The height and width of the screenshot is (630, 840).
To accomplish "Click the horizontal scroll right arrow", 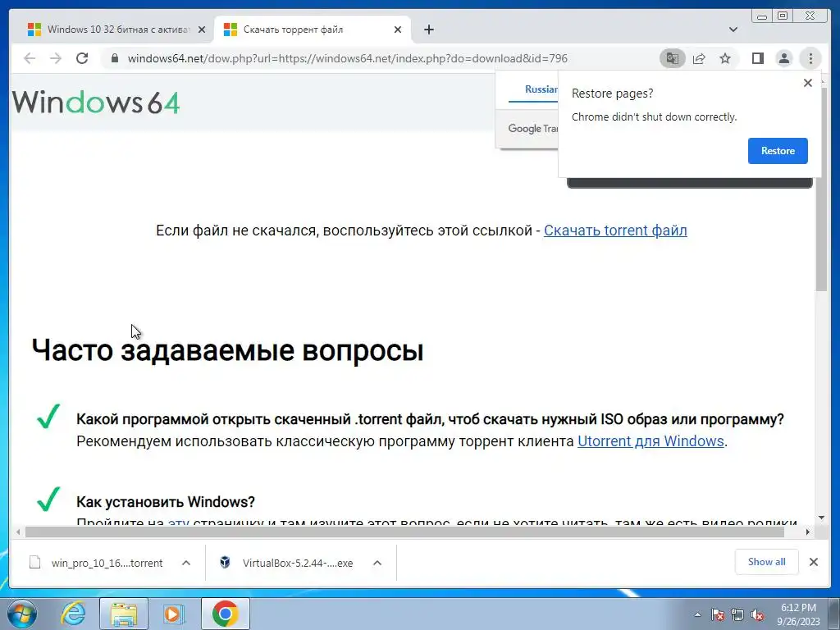I will tap(808, 532).
